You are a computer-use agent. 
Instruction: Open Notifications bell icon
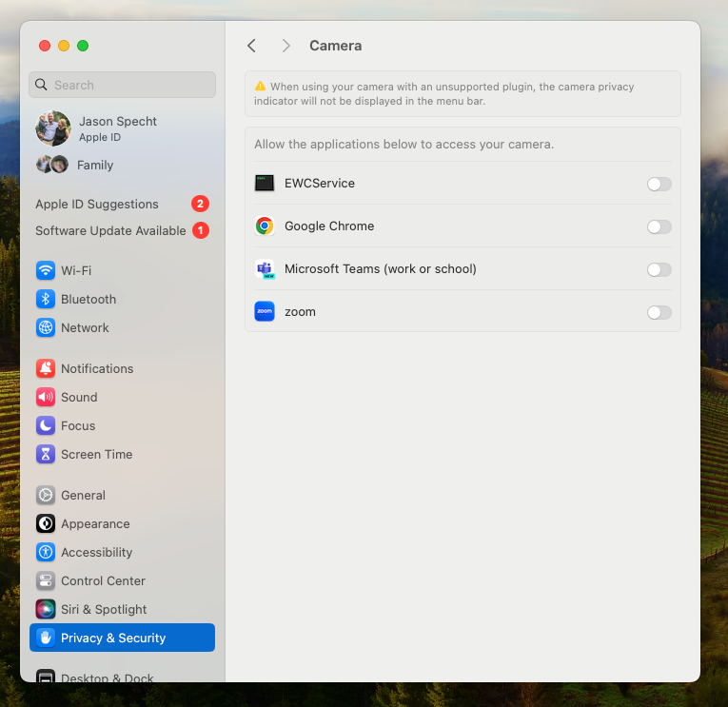coord(46,368)
